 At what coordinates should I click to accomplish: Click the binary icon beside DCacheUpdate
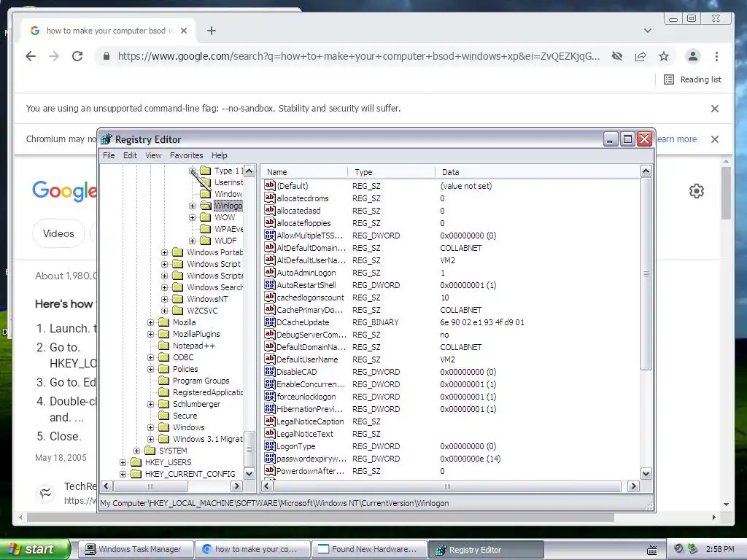tap(270, 322)
